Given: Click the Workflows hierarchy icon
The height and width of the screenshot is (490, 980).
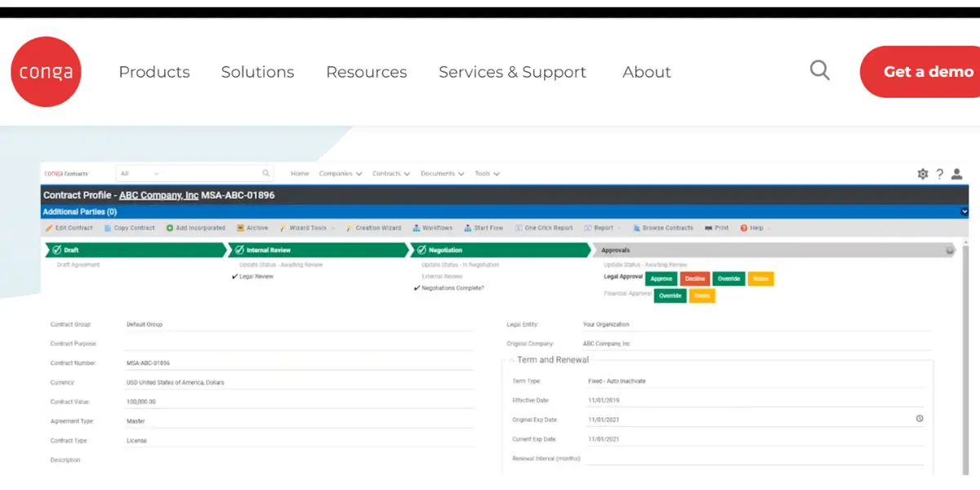Looking at the screenshot, I should (416, 228).
